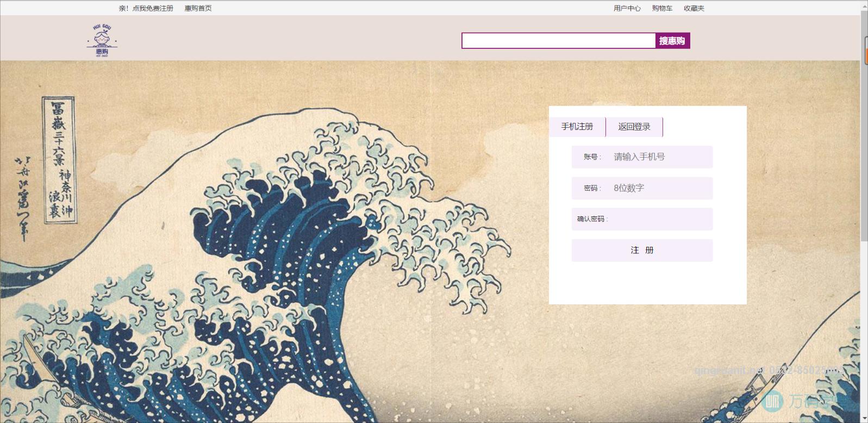This screenshot has width=868, height=423.
Task: Click the 确认密码 field
Action: tap(642, 219)
